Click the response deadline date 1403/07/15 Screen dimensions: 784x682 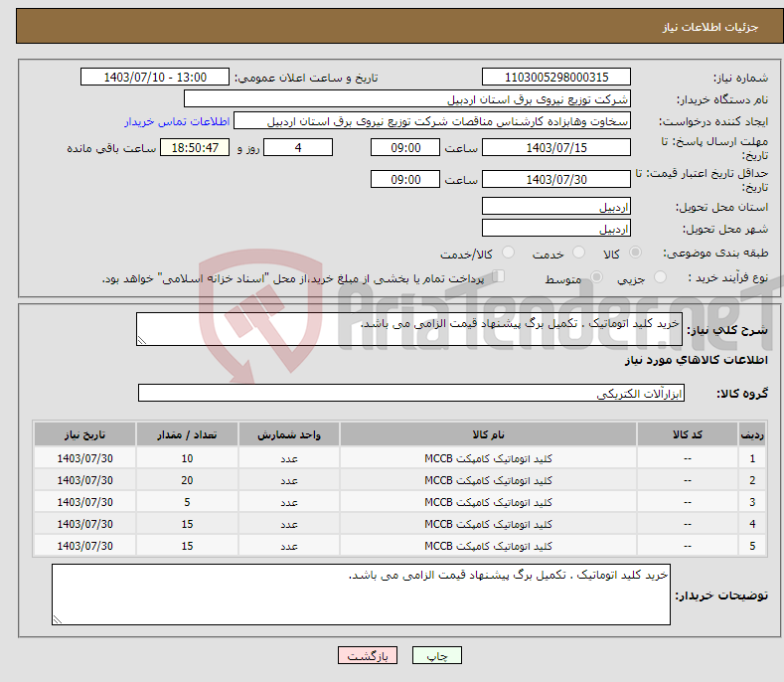click(x=556, y=147)
